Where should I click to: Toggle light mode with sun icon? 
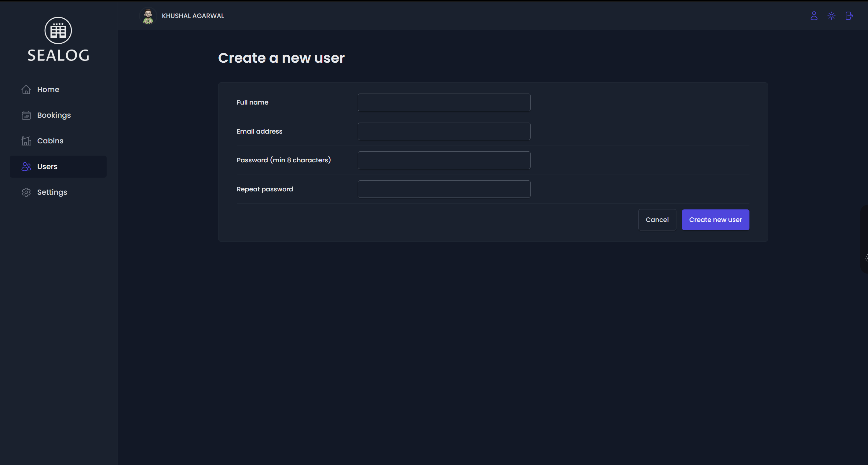coord(831,16)
